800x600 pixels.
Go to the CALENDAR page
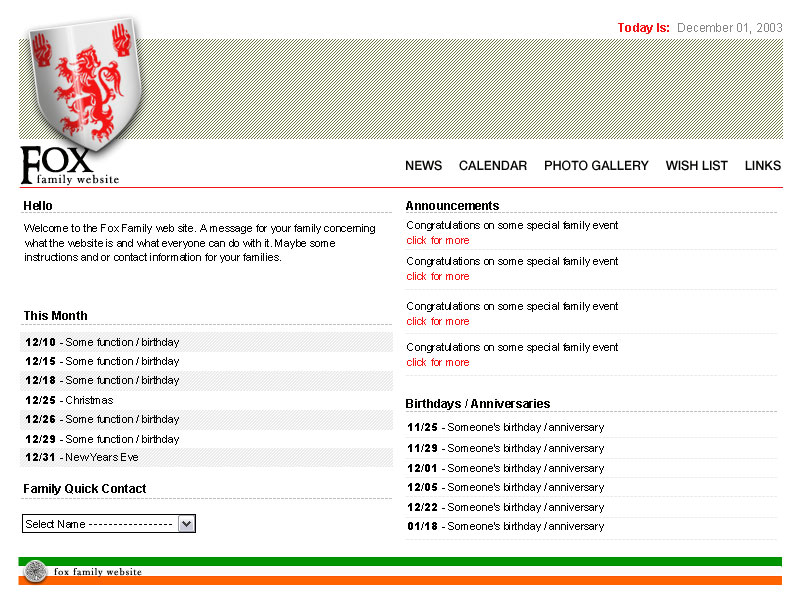(492, 166)
